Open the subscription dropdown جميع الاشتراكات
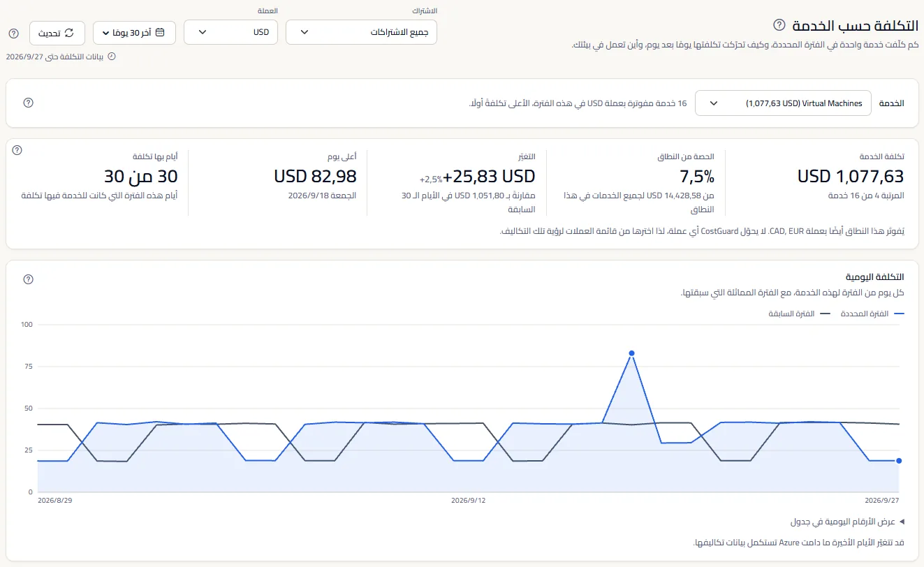 [362, 32]
